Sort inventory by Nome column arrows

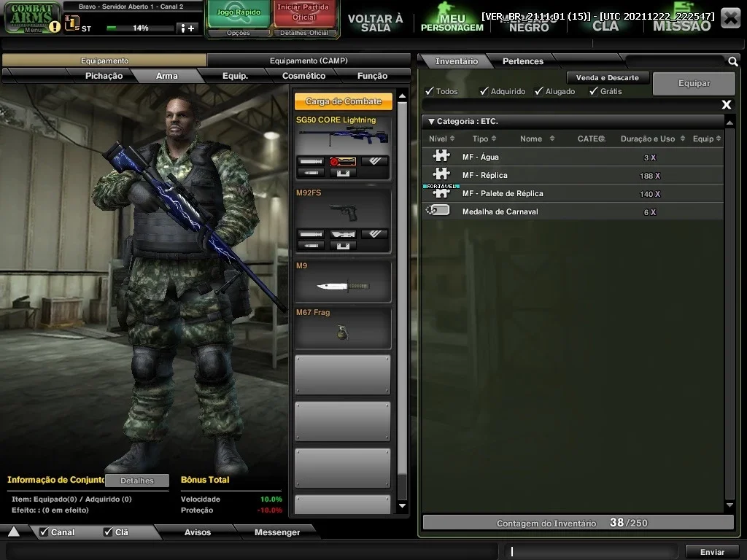[551, 139]
